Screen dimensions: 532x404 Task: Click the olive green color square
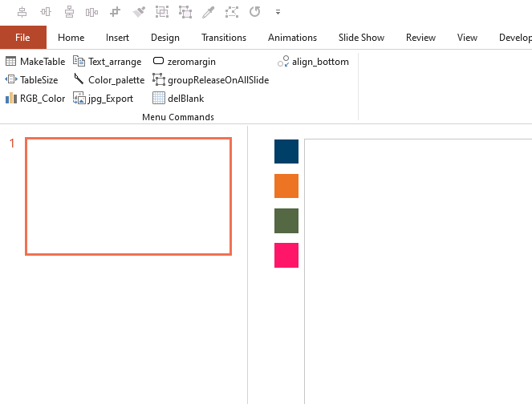286,220
